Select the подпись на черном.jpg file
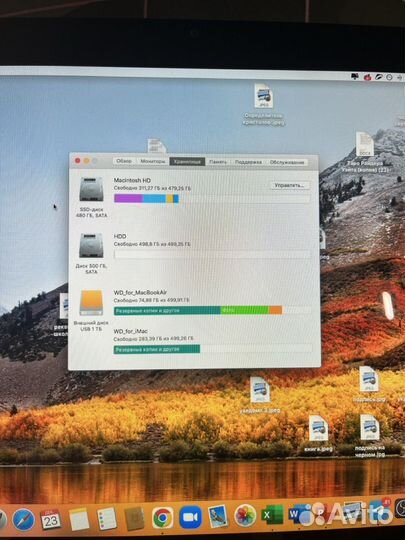405x540 pixels. [370, 427]
